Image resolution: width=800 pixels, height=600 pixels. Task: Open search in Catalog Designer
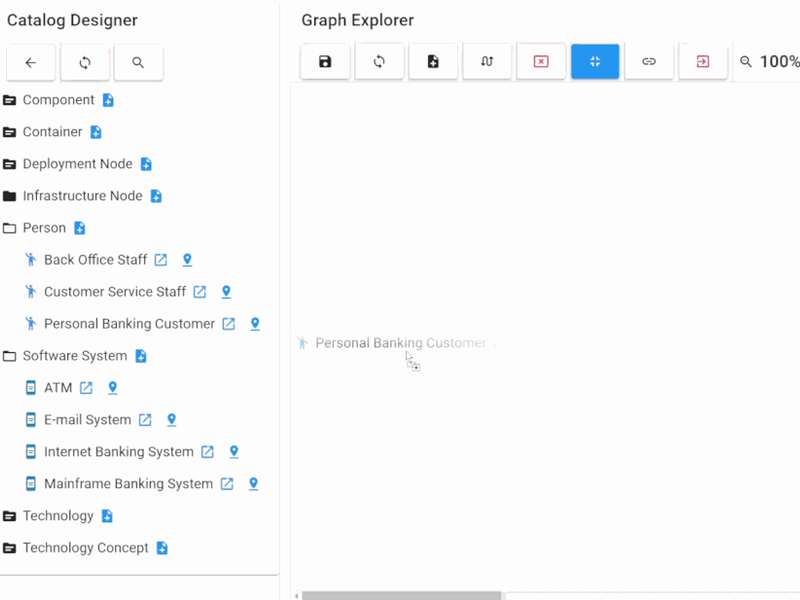(x=139, y=62)
